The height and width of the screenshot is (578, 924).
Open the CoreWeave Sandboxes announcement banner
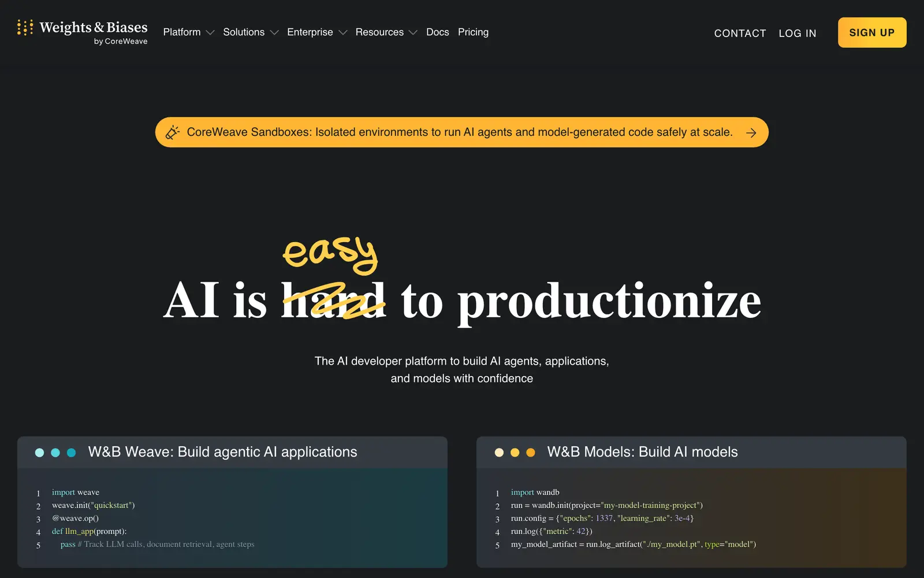(x=462, y=132)
